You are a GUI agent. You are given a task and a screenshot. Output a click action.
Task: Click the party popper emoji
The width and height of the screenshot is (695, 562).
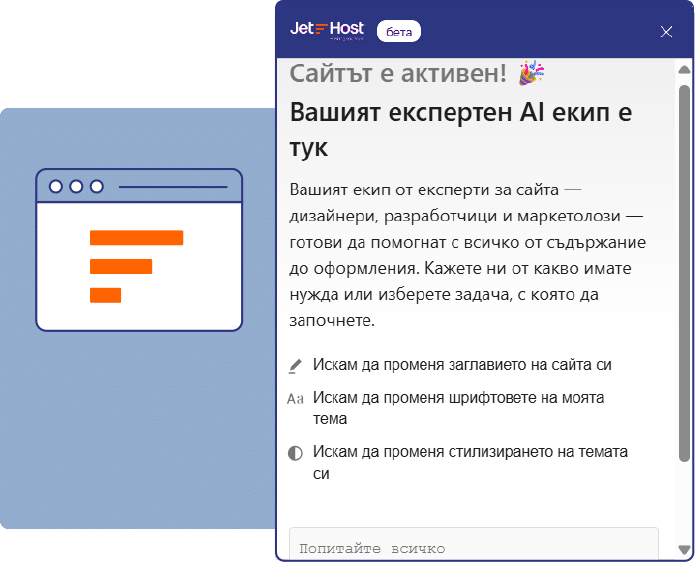tap(531, 73)
